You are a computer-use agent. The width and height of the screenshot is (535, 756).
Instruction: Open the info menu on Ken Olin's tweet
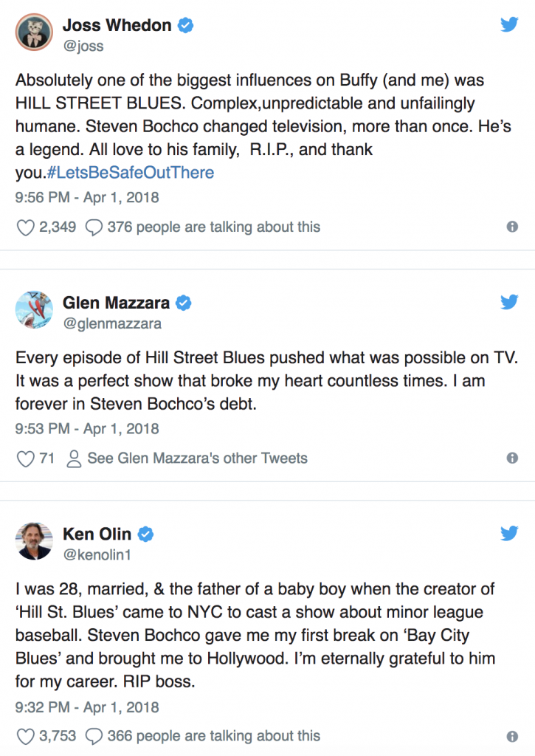click(x=512, y=735)
